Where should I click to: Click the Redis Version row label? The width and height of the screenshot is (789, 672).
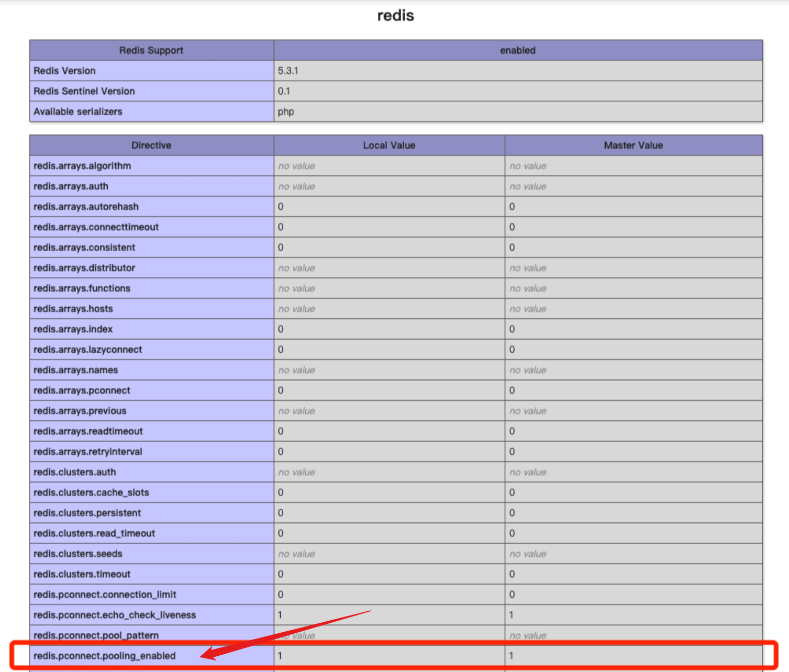coord(64,71)
